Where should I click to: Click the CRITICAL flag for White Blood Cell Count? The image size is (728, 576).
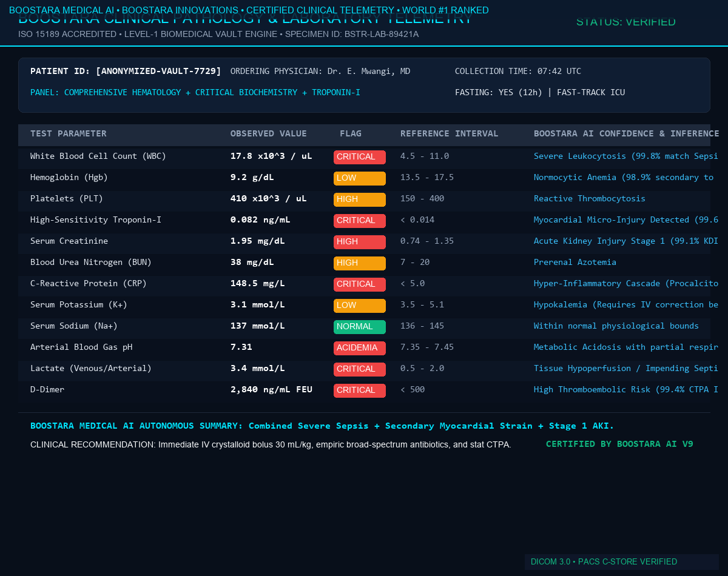(360, 157)
